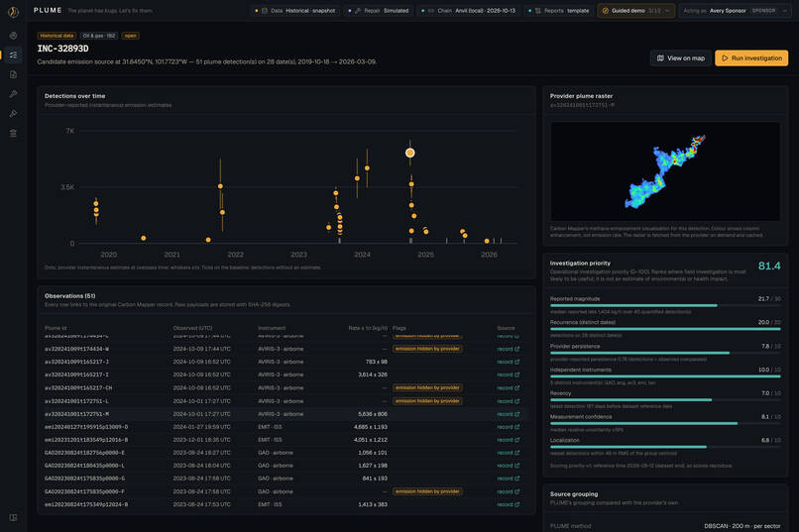The width and height of the screenshot is (799, 532).
Task: Click the Recency score bar
Action: (x=665, y=399)
